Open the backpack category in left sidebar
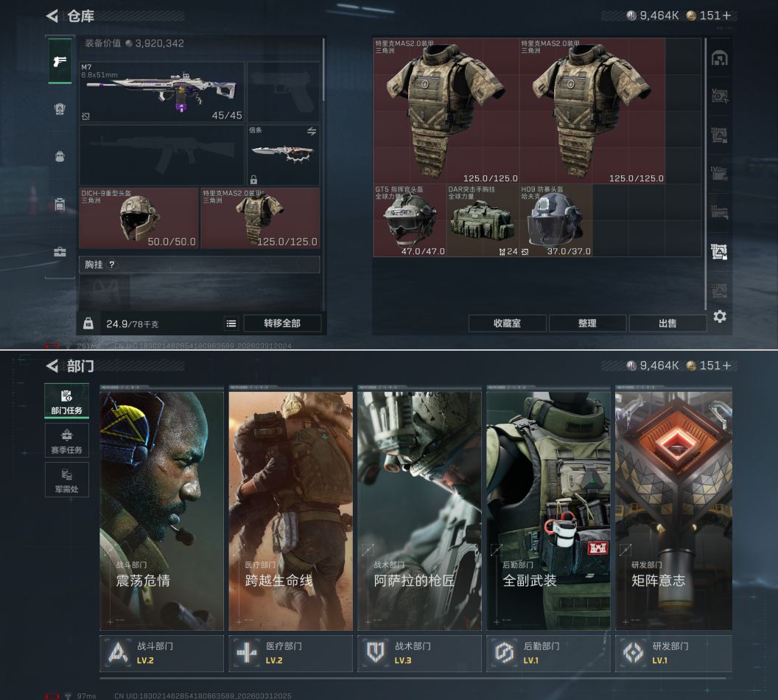 coord(60,156)
